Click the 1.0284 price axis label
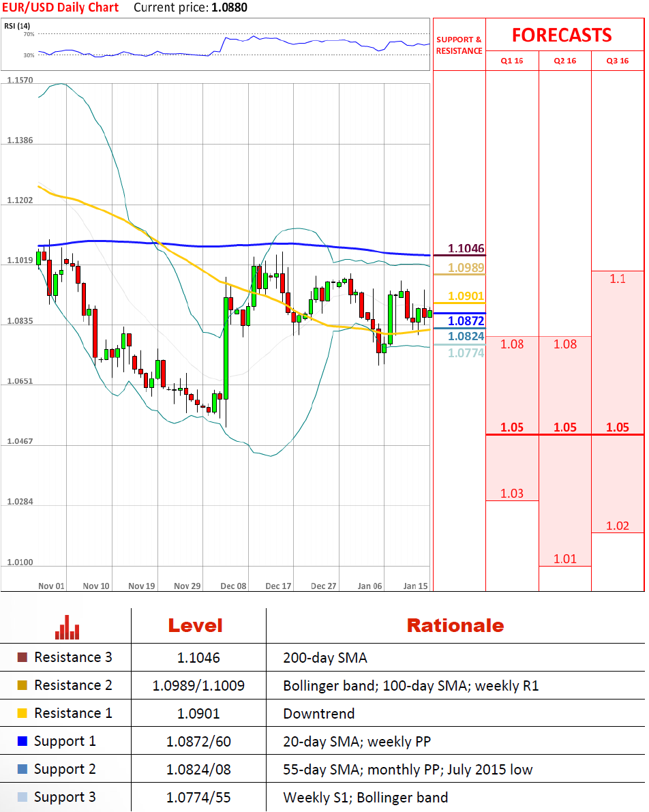The height and width of the screenshot is (812, 649). pyautogui.click(x=20, y=502)
